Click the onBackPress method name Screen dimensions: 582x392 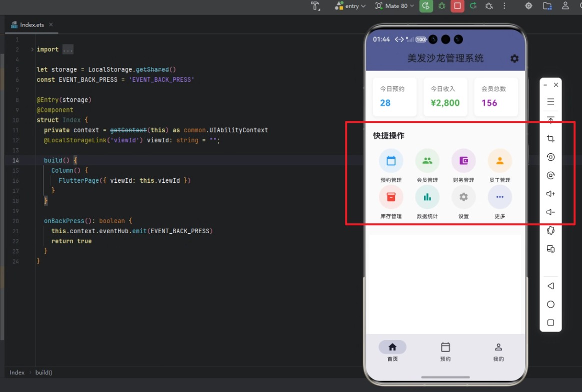tap(64, 221)
